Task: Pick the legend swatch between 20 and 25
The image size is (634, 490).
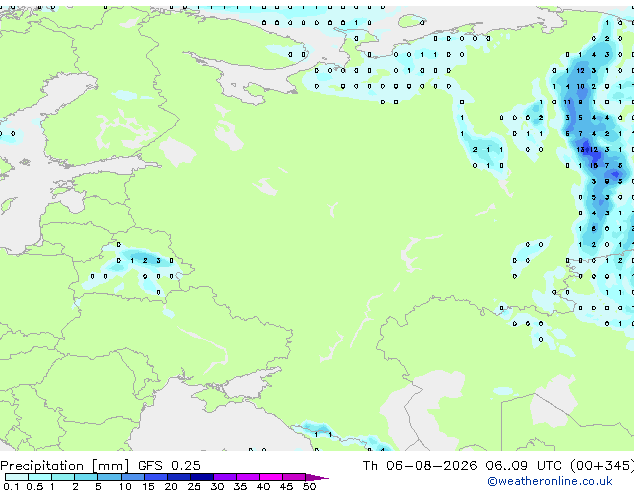Action: click(178, 477)
